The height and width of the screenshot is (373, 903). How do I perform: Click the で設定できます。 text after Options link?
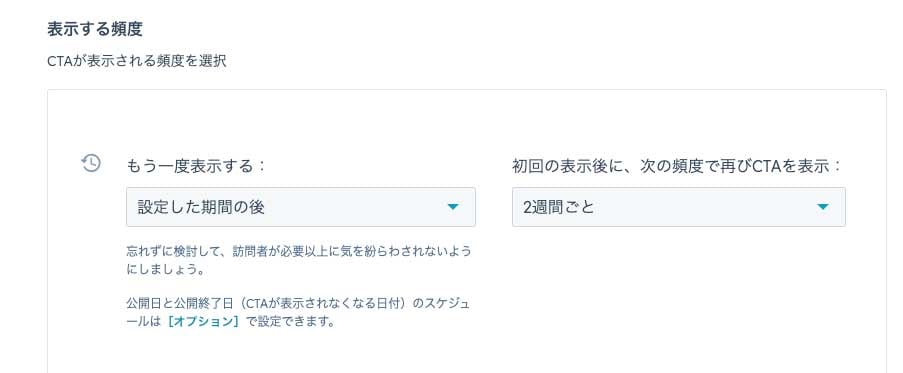tap(290, 322)
